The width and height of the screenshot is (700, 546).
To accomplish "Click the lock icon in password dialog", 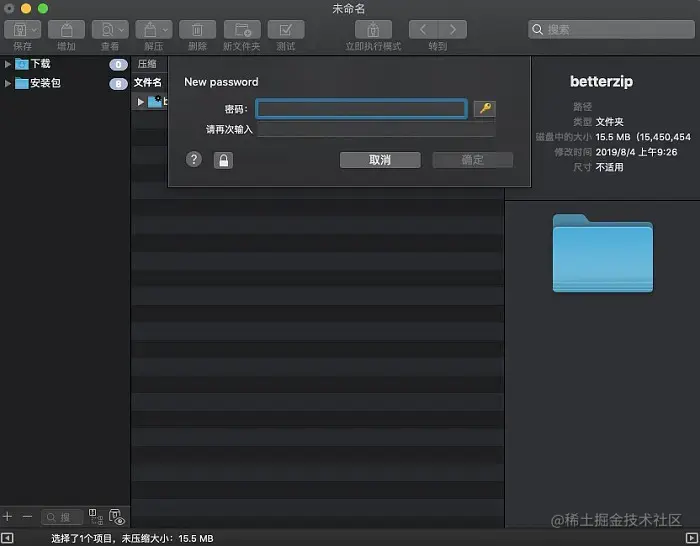I will tap(223, 160).
